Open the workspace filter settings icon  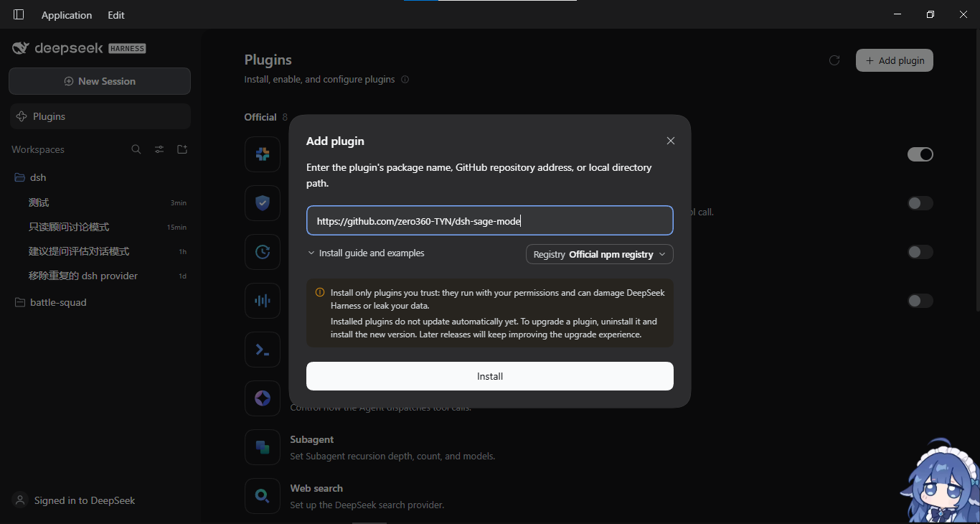[x=159, y=149]
